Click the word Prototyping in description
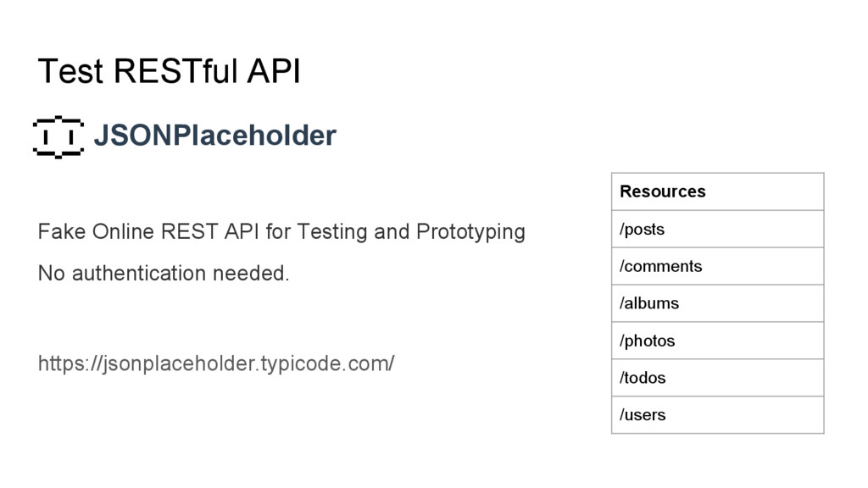Screen dimensions: 868x488 [x=470, y=232]
